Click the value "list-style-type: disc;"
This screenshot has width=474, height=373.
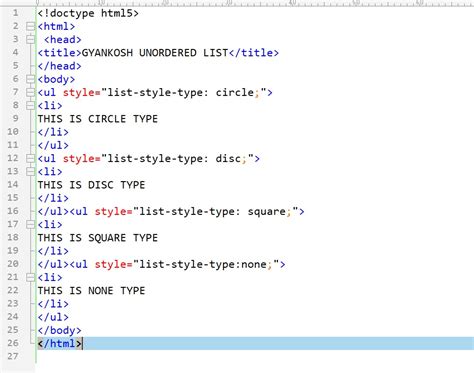[x=177, y=158]
